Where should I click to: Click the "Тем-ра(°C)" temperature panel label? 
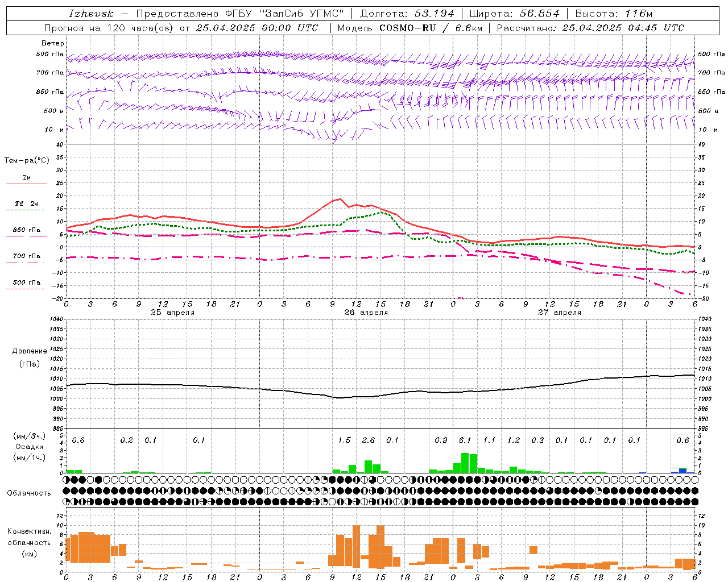(27, 160)
